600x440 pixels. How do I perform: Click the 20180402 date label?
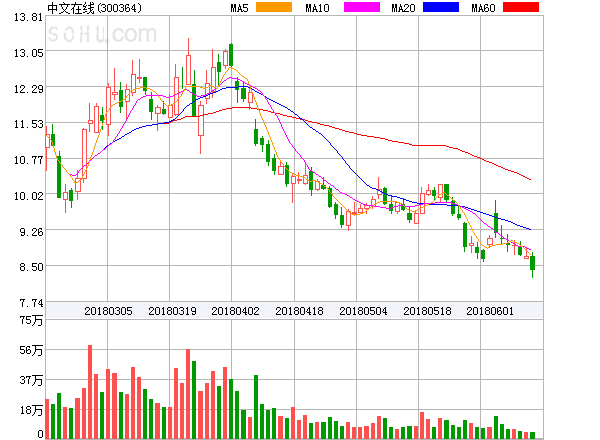coord(235,311)
